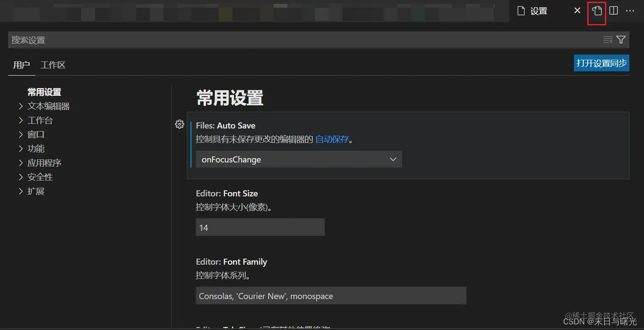Click the Files: Auto Save label
The height and width of the screenshot is (330, 644).
click(226, 125)
